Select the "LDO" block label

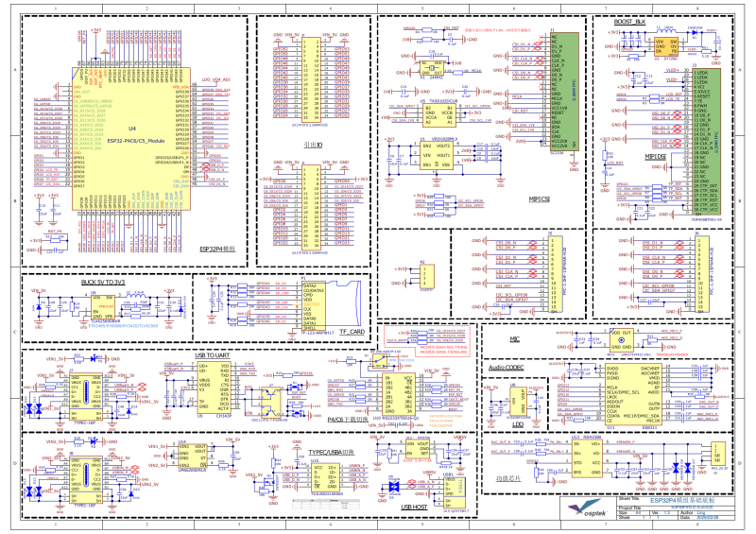[x=517, y=424]
